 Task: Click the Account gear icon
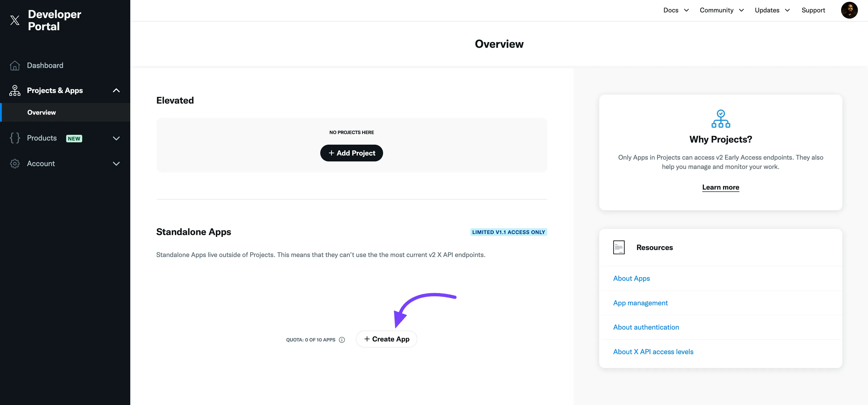15,163
